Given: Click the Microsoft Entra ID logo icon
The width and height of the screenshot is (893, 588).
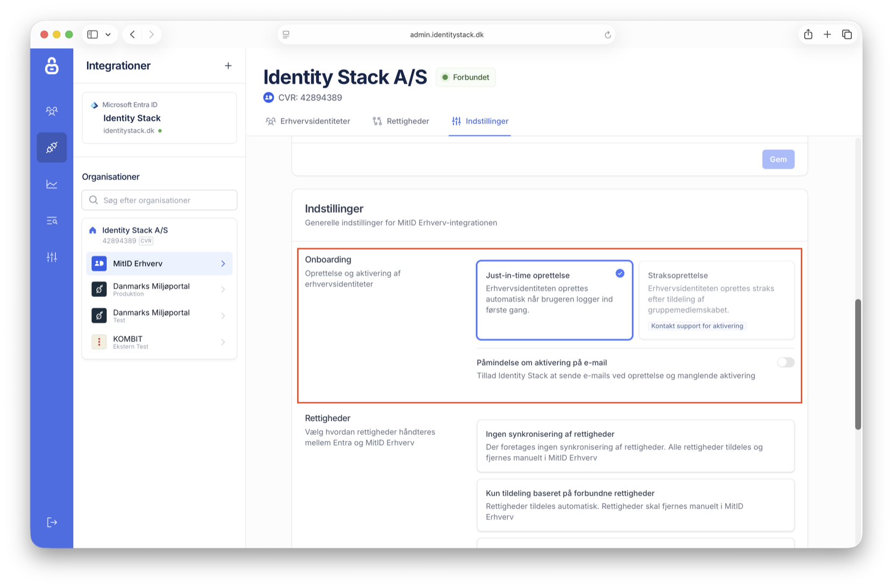Looking at the screenshot, I should pos(95,105).
